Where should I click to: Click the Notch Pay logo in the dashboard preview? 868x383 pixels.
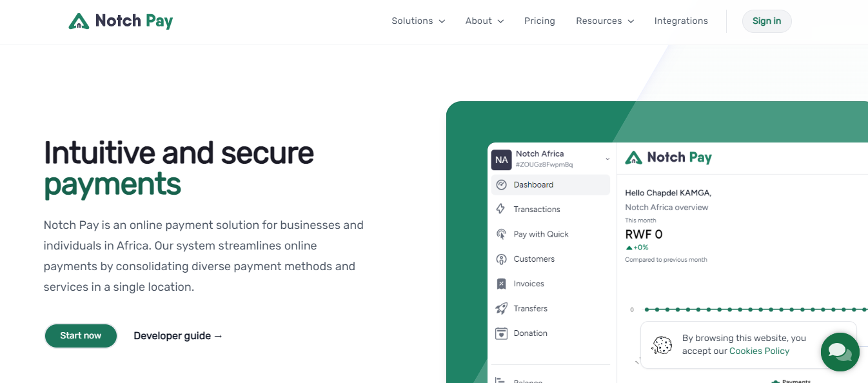tap(669, 157)
